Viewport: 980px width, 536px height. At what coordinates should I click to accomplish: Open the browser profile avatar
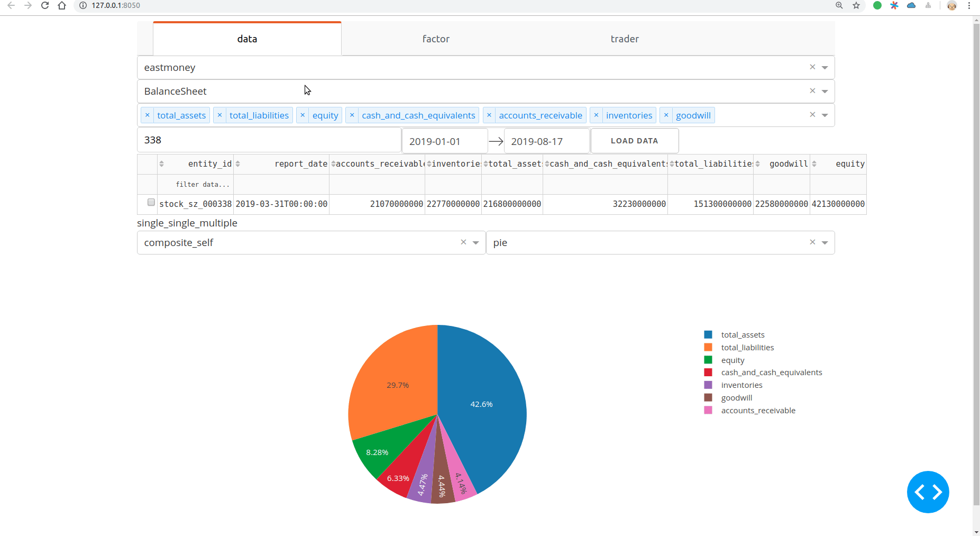pyautogui.click(x=952, y=5)
